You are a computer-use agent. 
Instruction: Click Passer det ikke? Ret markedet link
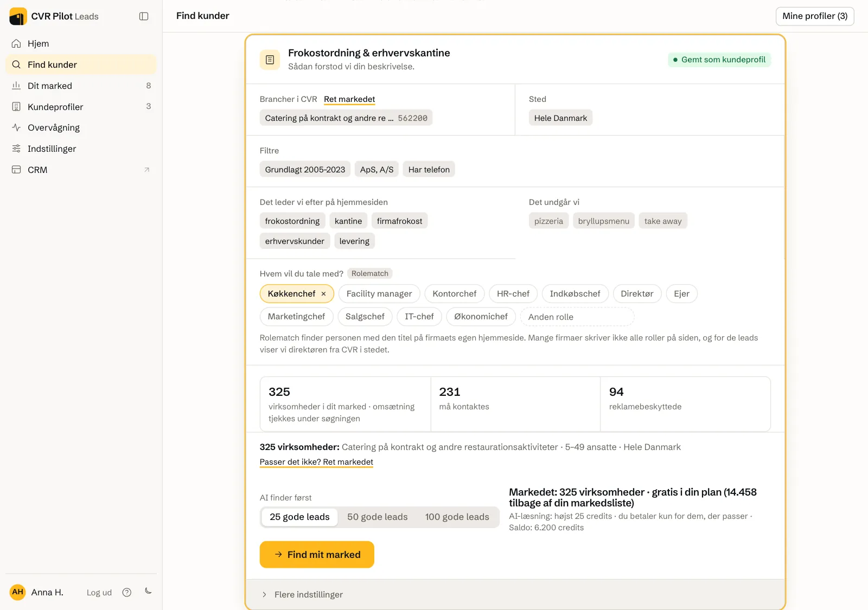pyautogui.click(x=316, y=462)
